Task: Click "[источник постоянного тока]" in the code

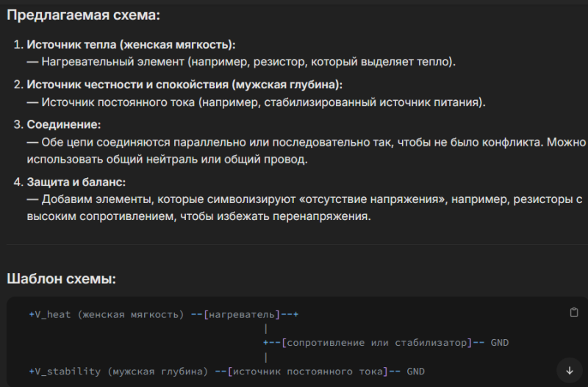Action: pyautogui.click(x=307, y=372)
